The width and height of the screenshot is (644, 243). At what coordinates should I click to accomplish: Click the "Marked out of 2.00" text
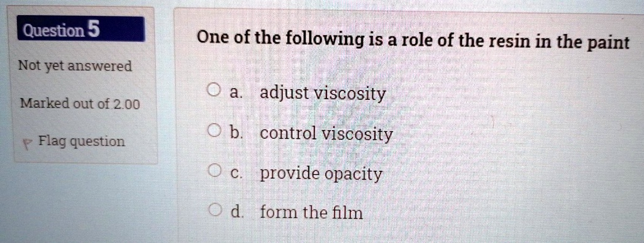(80, 104)
